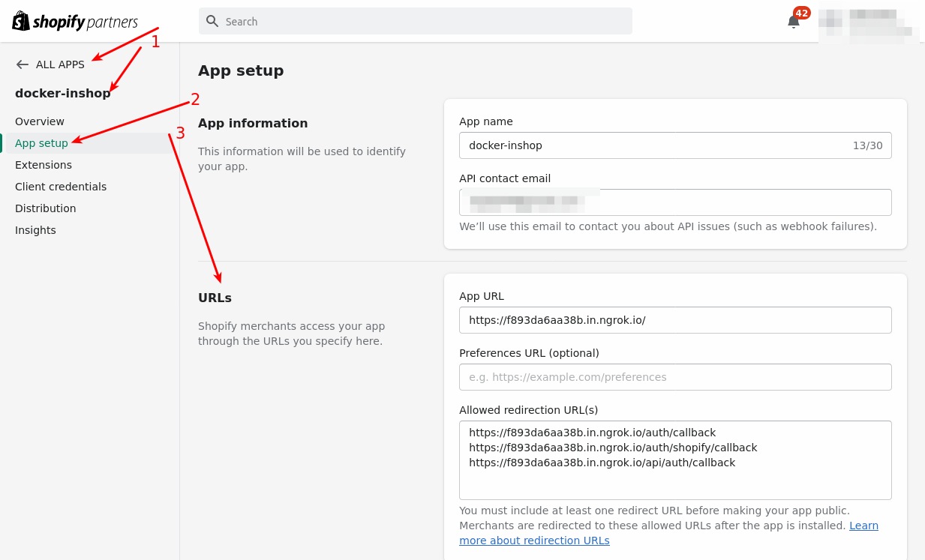Click the docker-inshop app title
This screenshot has width=925, height=560.
[63, 94]
